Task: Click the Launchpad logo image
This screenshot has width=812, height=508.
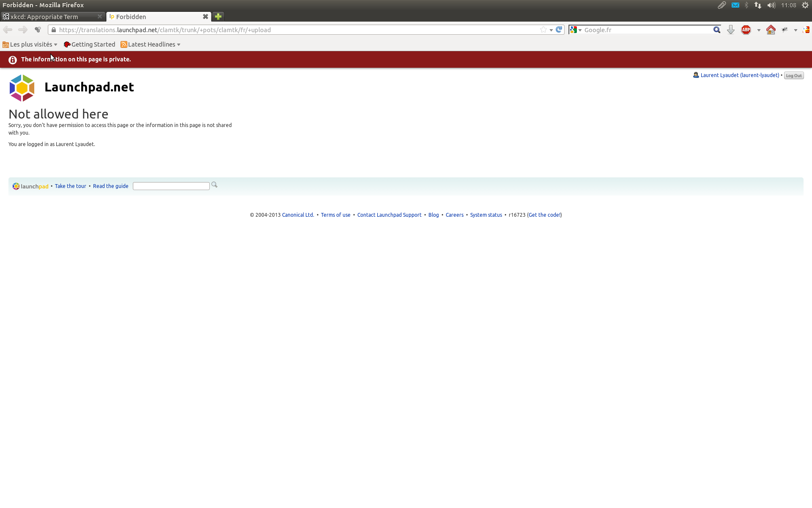Action: (x=22, y=88)
